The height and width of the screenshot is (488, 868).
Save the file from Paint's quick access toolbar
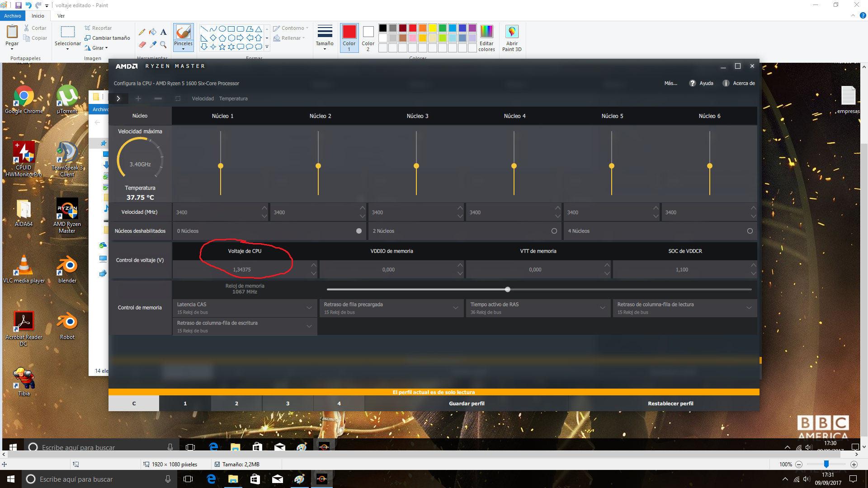point(19,5)
